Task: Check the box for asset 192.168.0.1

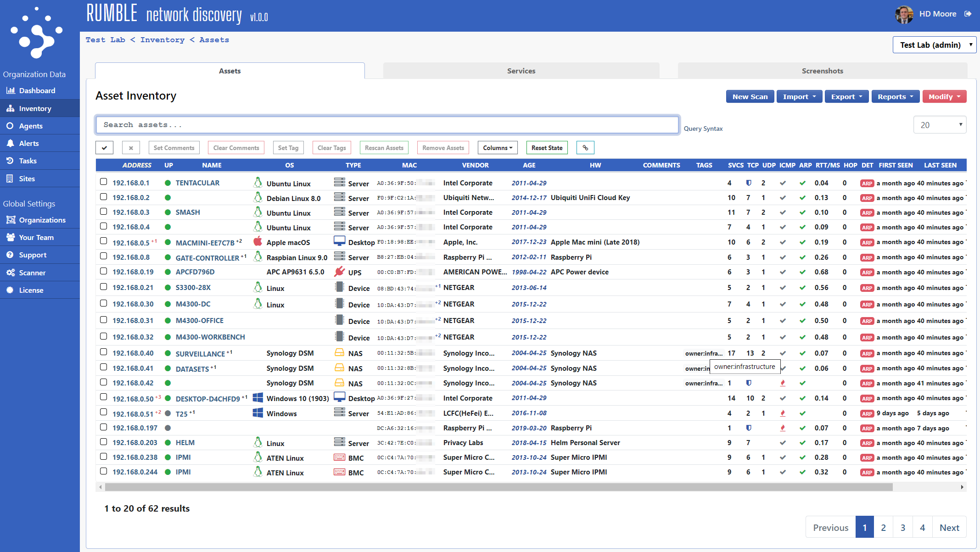Action: [x=104, y=182]
